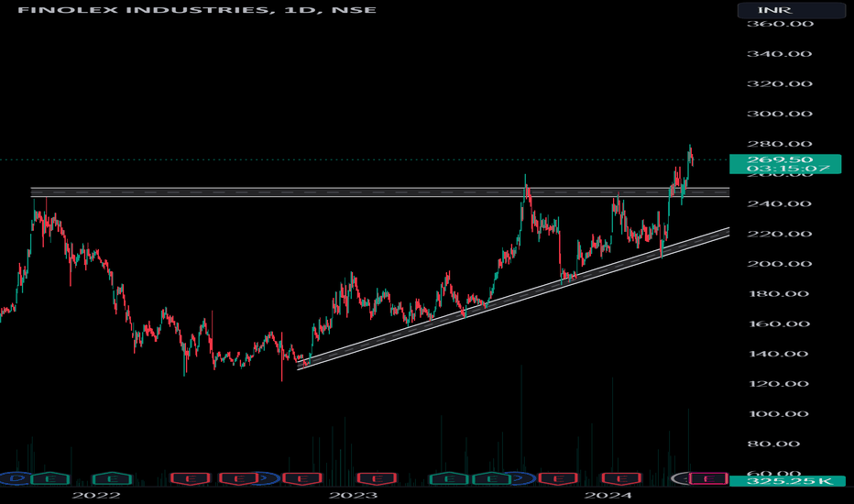Open the blue dividend marker at timeline start
854x504 pixels.
click(16, 479)
